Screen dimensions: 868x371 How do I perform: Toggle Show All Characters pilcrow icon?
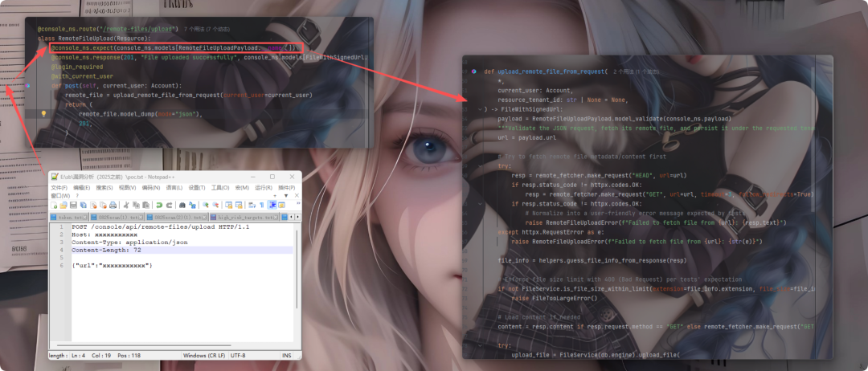coord(262,205)
